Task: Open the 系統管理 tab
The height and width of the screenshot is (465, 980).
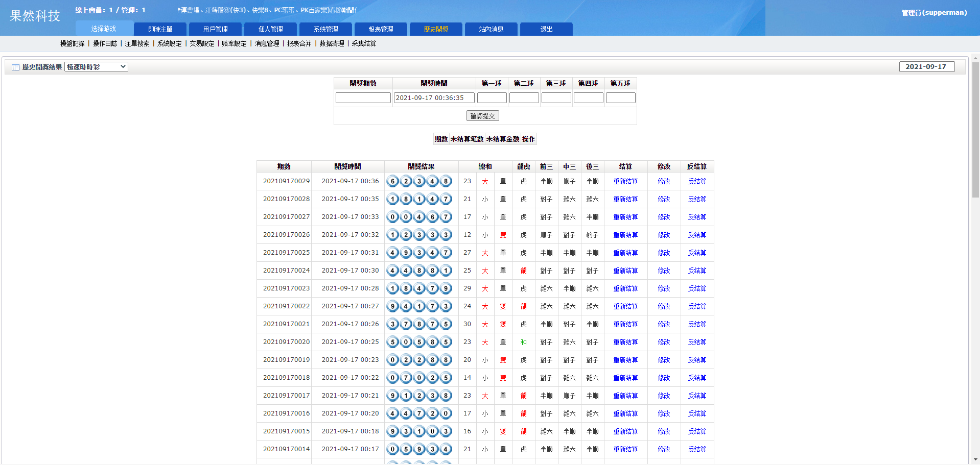Action: click(325, 29)
